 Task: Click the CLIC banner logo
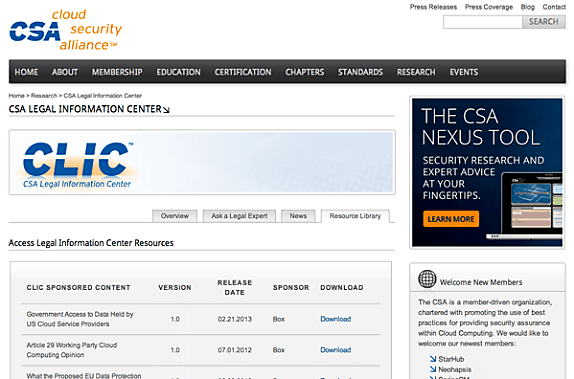(x=78, y=165)
